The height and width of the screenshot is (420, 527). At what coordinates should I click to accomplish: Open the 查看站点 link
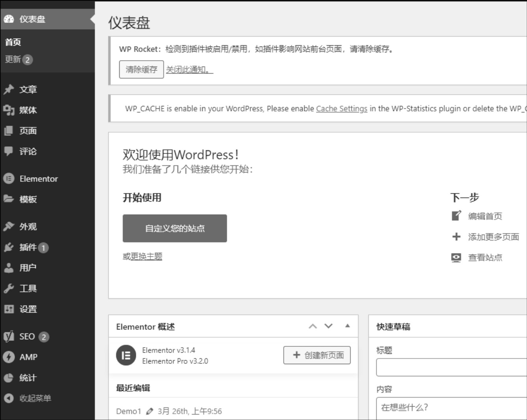click(485, 257)
